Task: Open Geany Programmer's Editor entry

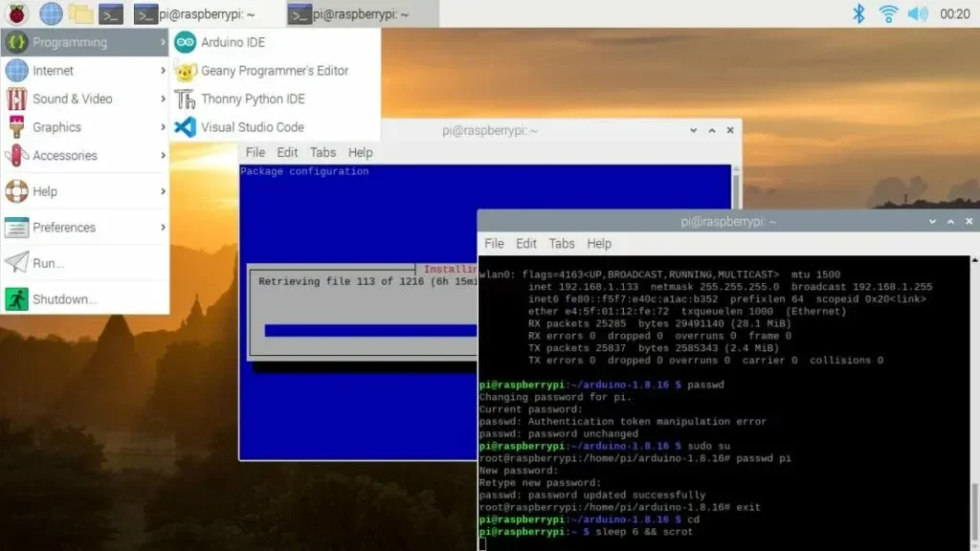Action: [275, 71]
